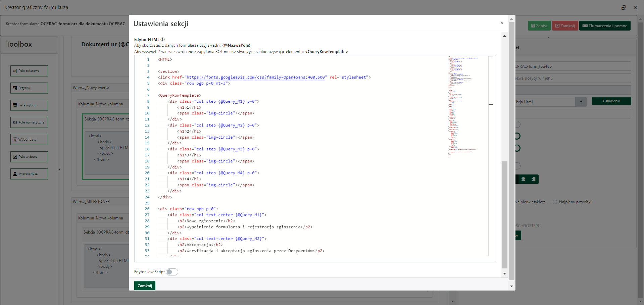Viewport: 644px width, 305px height.
Task: Click the Nazwa pozycji w menu field
Action: coord(573,78)
